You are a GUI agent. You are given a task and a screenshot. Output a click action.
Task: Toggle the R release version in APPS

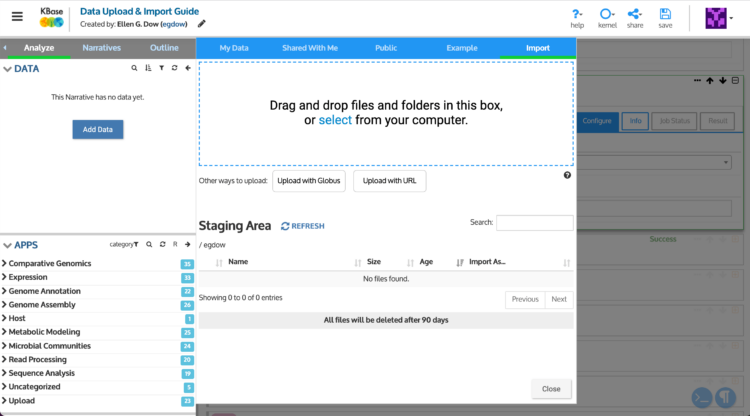pyautogui.click(x=175, y=244)
